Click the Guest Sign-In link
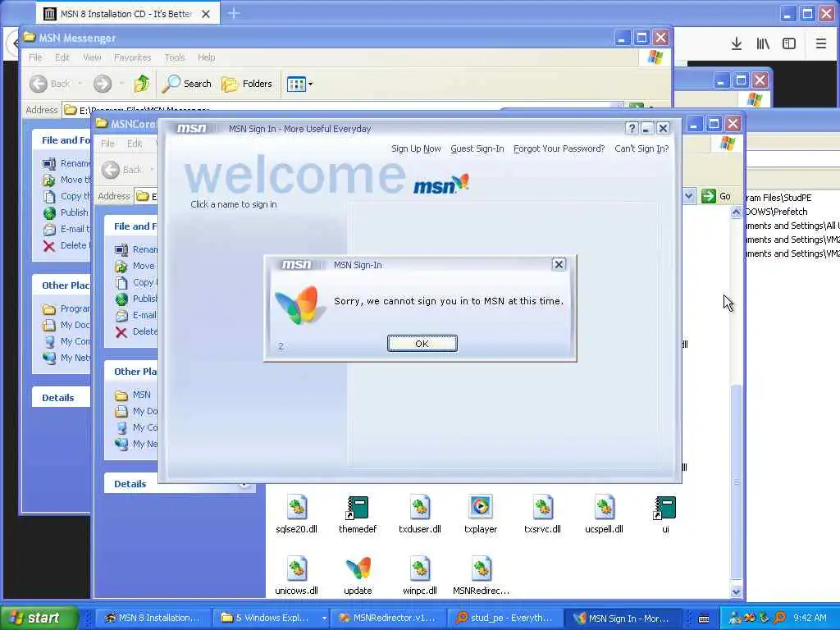The width and height of the screenshot is (840, 630). [x=477, y=148]
